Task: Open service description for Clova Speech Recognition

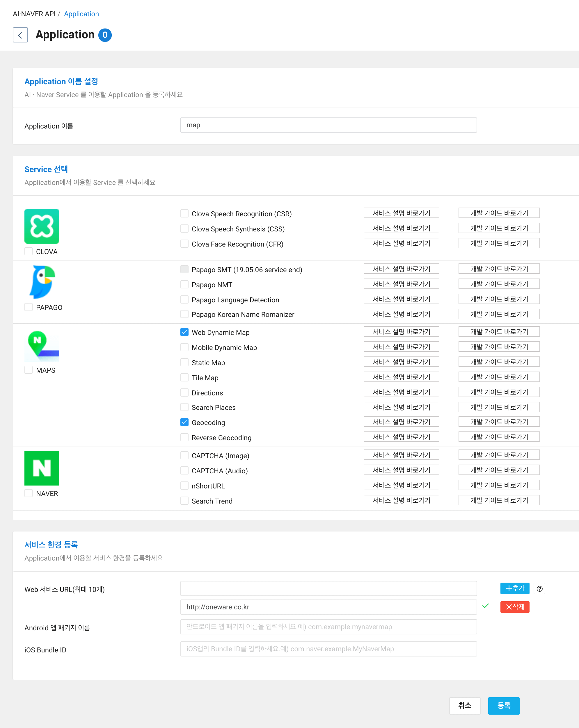Action: point(401,213)
